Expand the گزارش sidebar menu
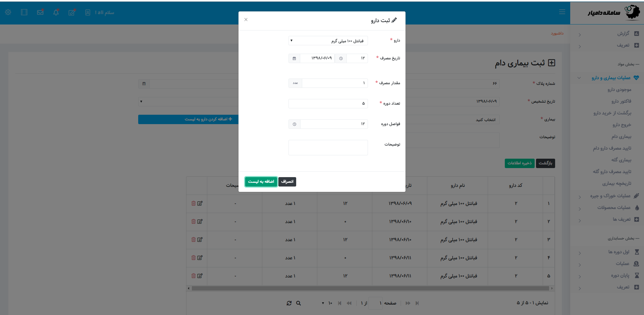 point(623,34)
